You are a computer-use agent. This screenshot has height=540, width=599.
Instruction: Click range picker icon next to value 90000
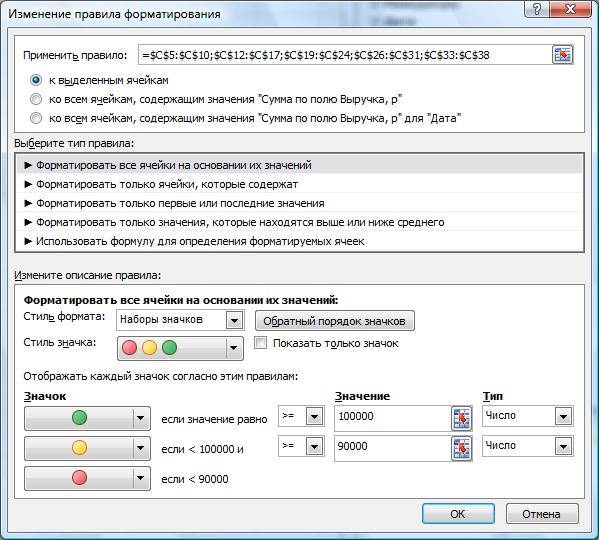point(461,448)
